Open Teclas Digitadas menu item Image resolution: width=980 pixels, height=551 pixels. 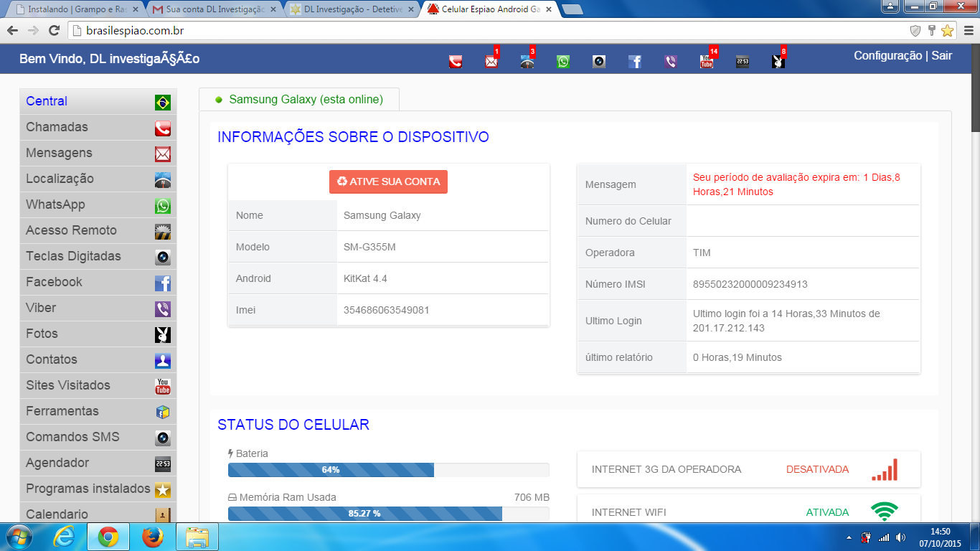click(x=98, y=256)
